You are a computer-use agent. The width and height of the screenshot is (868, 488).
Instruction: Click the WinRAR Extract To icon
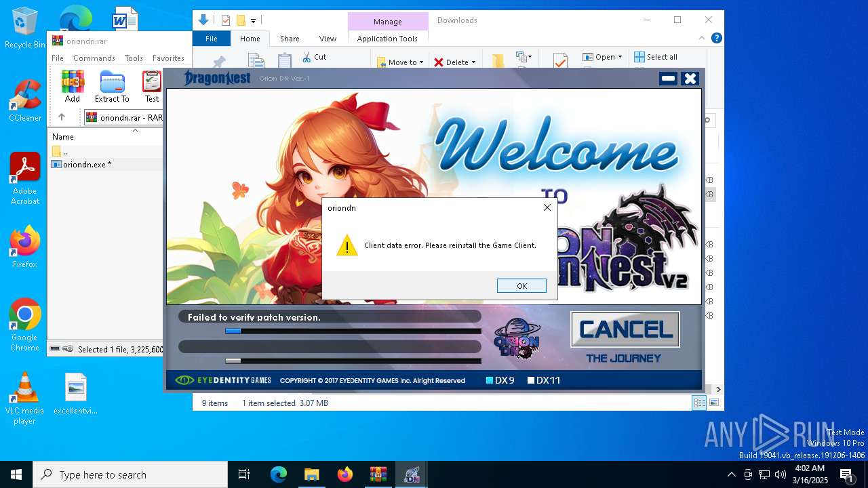(x=112, y=86)
